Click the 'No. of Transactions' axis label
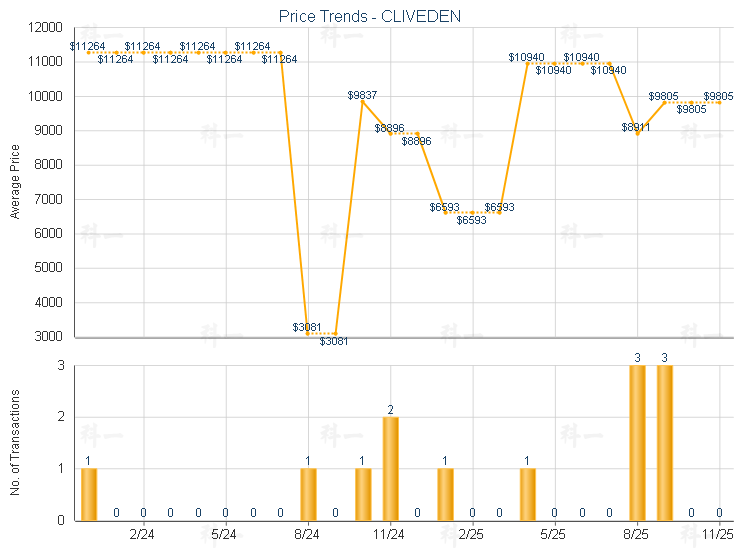This screenshot has height=550, width=740. pyautogui.click(x=15, y=442)
